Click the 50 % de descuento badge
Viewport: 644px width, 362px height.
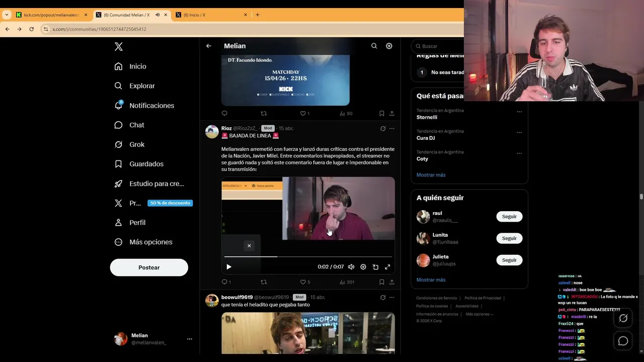(170, 203)
